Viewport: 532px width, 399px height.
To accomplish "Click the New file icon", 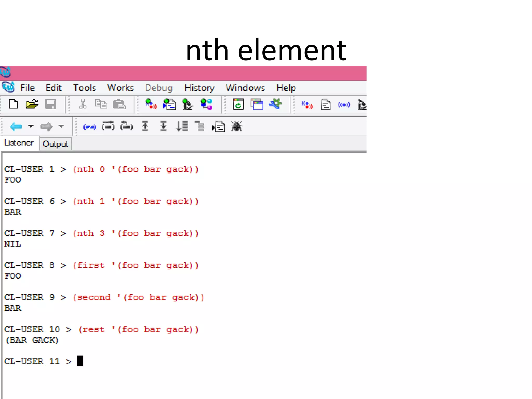I will pos(13,104).
